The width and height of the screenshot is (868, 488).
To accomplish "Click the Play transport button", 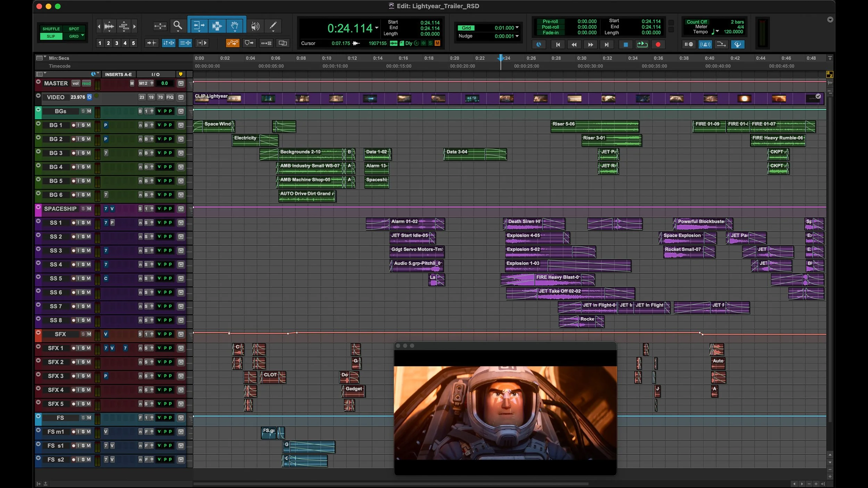I will click(642, 44).
